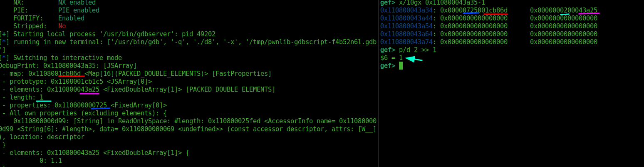Click the '0: 1.1' element value
Viewport: 644px width, 167px height.
[x=51, y=161]
